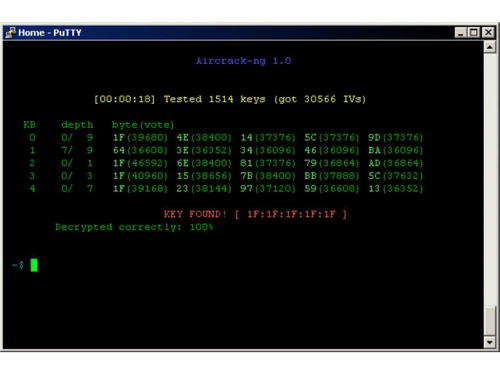Click the value 7B(38400)
Image resolution: width=500 pixels, height=375 pixels.
(x=268, y=176)
